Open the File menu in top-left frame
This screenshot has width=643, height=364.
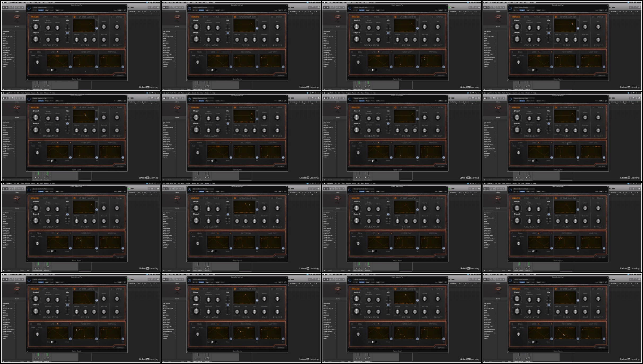click(15, 2)
